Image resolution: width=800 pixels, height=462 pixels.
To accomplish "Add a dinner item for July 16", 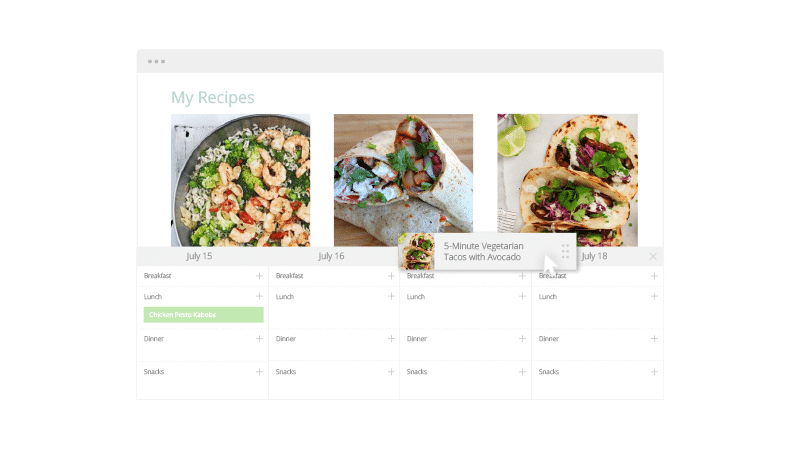I will pyautogui.click(x=391, y=339).
